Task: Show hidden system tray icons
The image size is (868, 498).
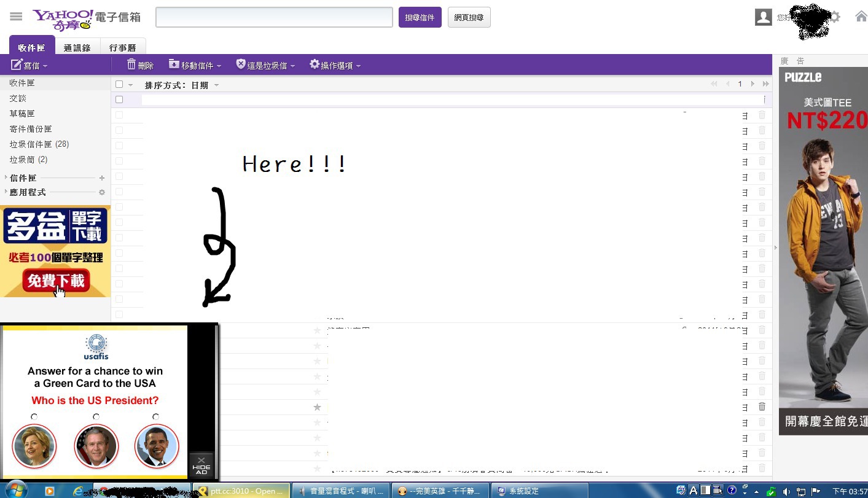Action: click(x=756, y=491)
